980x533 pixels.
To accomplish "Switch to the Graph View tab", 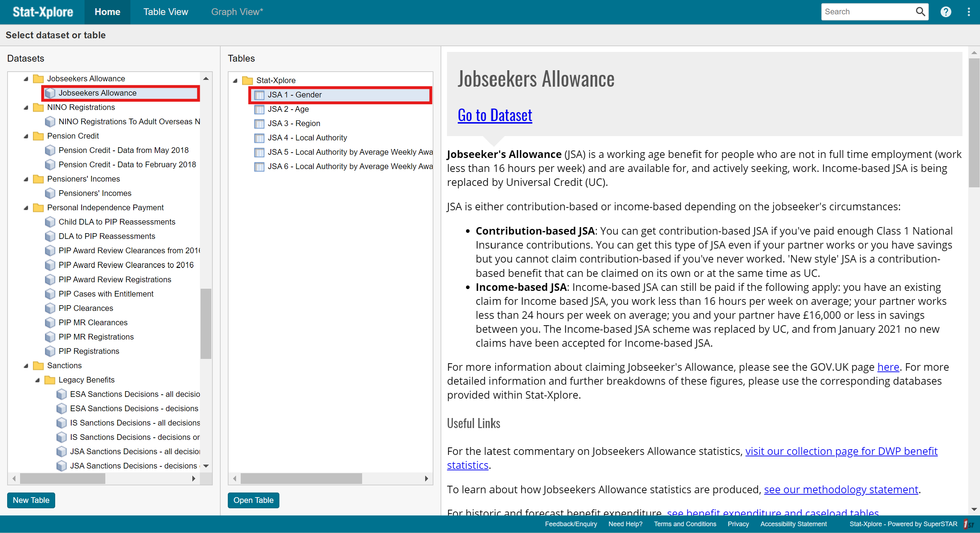I will click(x=237, y=12).
